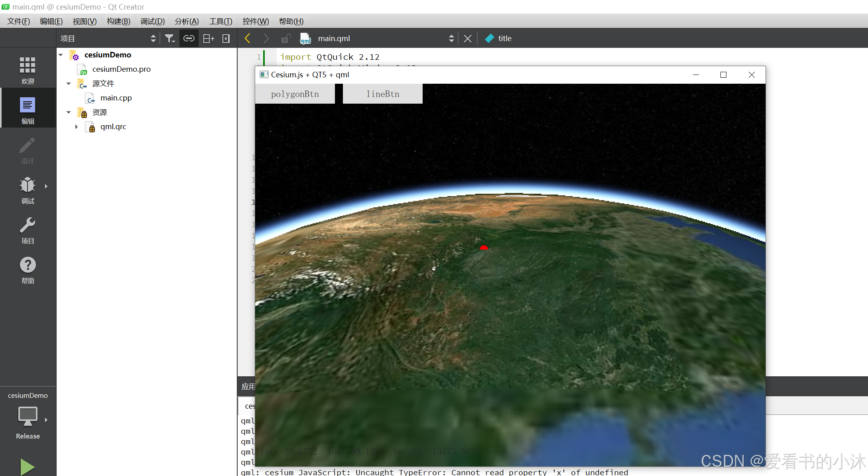Click the split editor view icon
This screenshot has width=868, height=476.
pos(208,38)
